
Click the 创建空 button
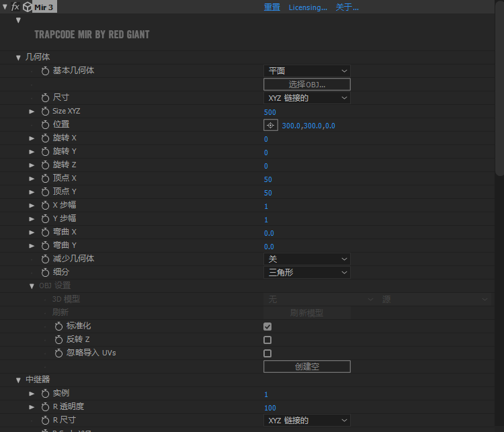307,366
